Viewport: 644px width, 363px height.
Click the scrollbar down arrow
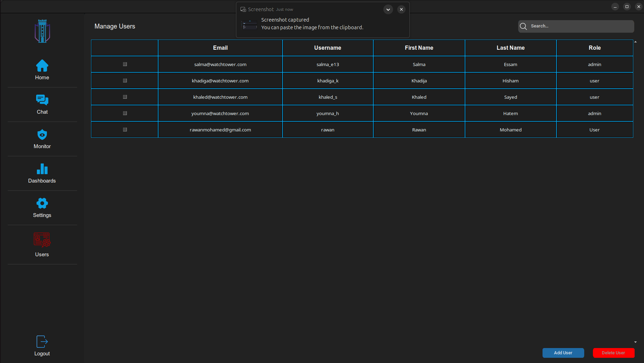tap(635, 342)
